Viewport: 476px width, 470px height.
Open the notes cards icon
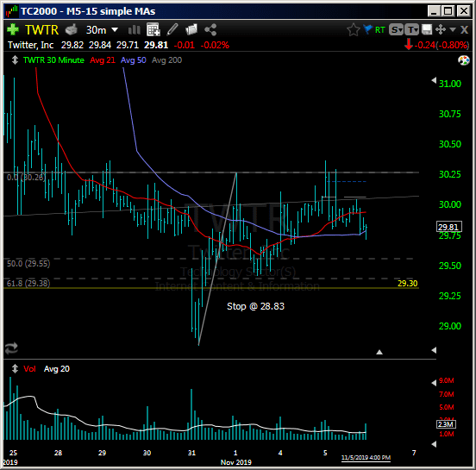point(191,29)
